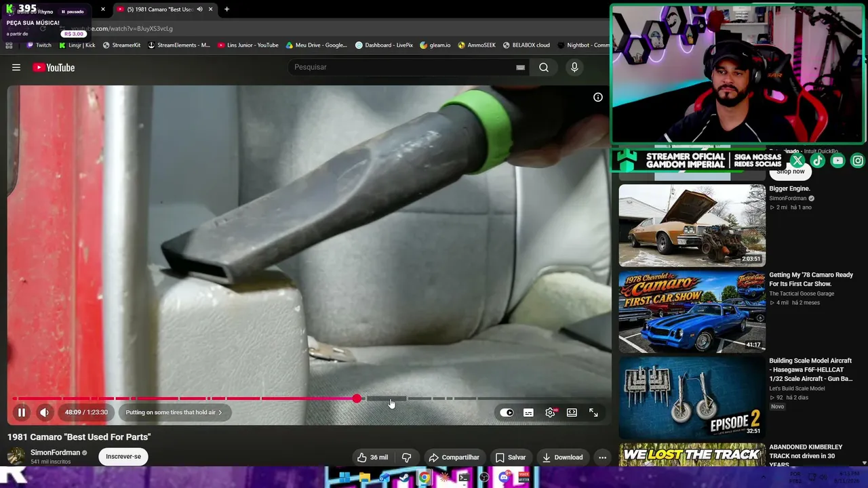Click the Download button

[562, 457]
